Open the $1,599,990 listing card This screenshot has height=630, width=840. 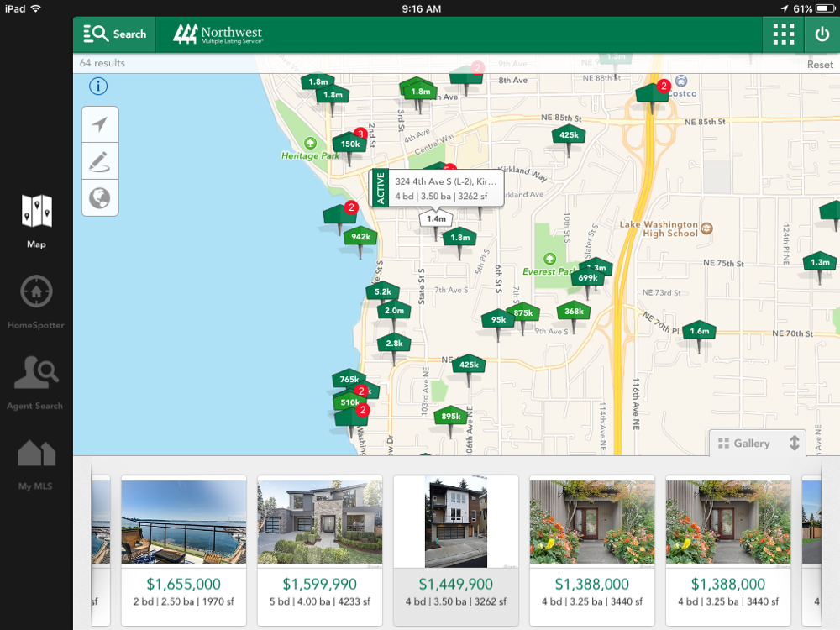point(320,549)
